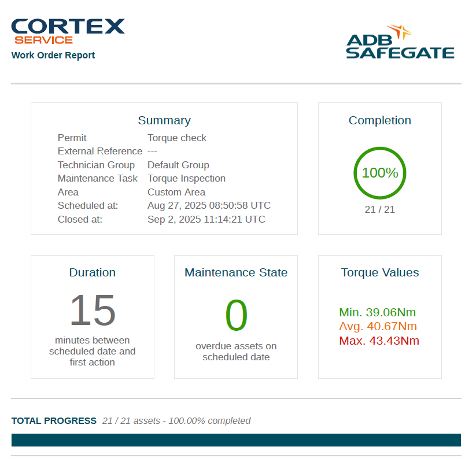Screen dimensions: 476x469
Task: Click the 100% completion circle
Action: coord(379,173)
